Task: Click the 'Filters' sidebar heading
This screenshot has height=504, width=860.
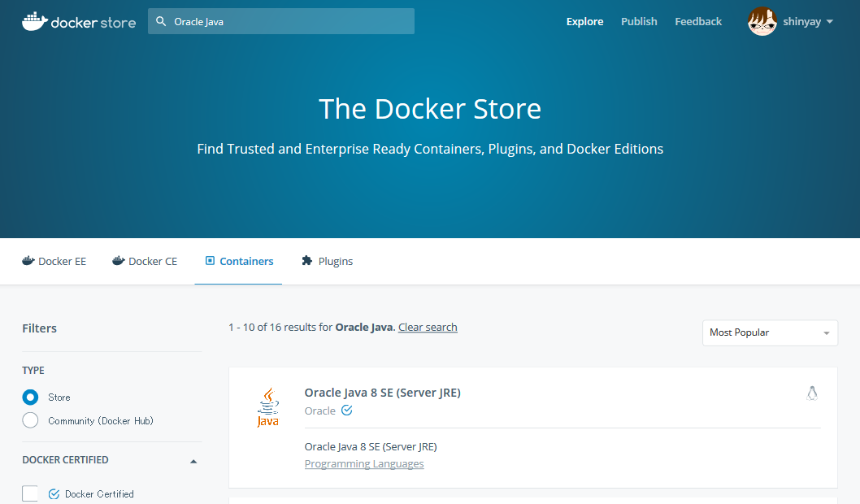Action: [40, 328]
